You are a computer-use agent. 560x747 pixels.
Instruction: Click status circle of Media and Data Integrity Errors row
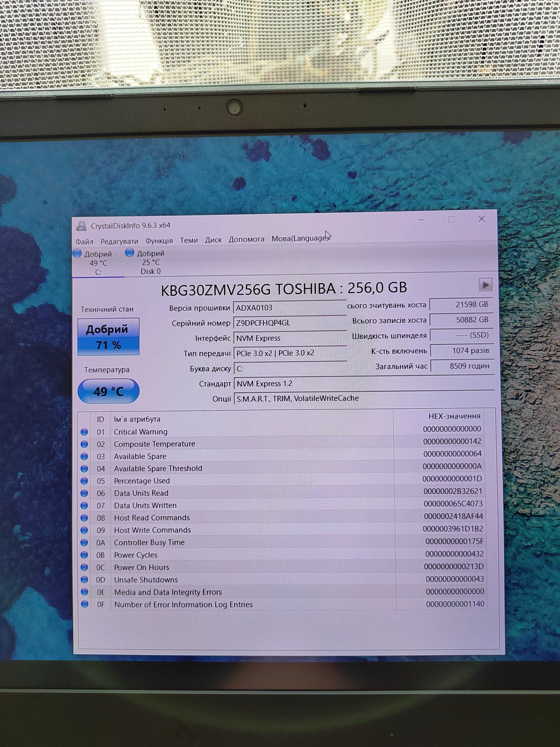(x=84, y=592)
